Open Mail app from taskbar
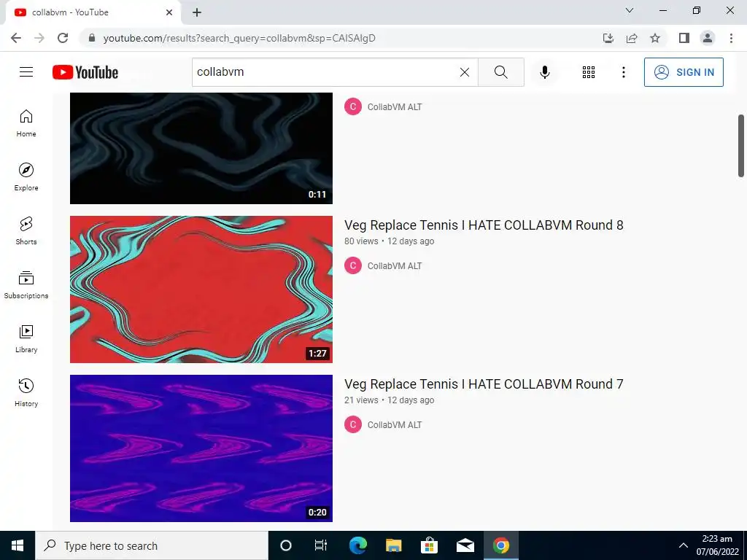 [465, 545]
